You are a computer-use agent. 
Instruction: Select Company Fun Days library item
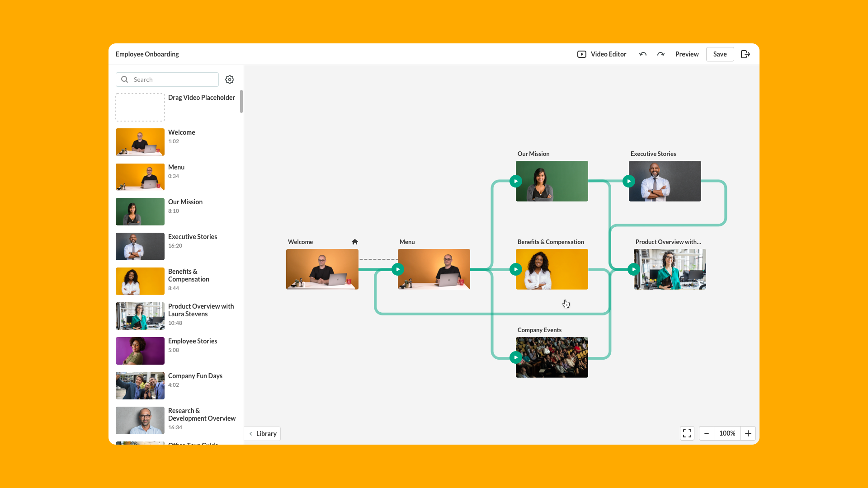[195, 376]
